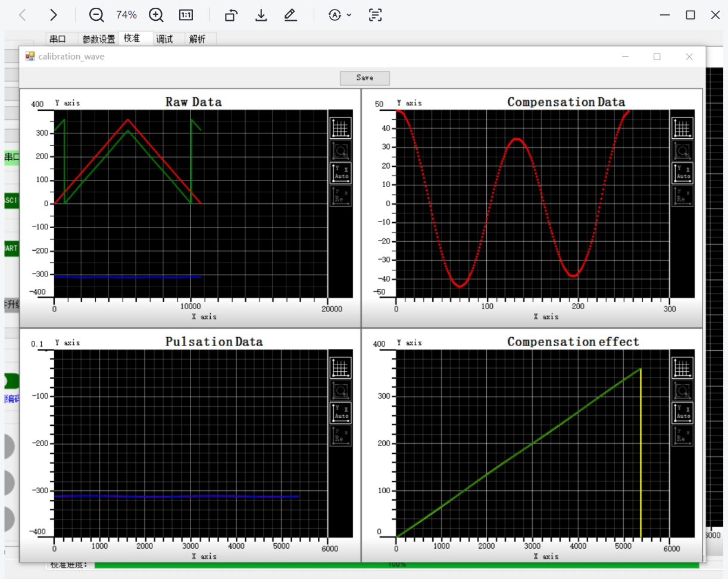Click YX Re reset icon in Compensation effect chart

click(x=683, y=435)
